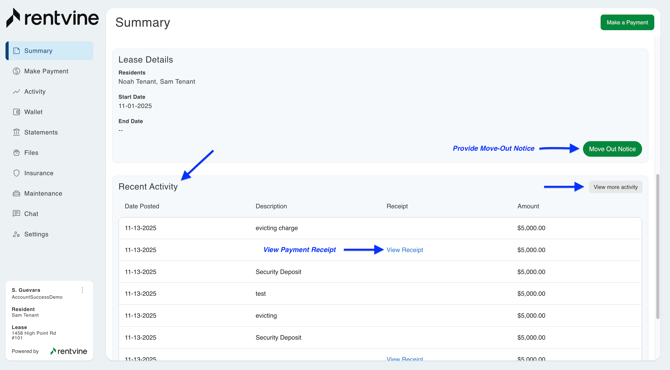Click the Move Out Notice button
The width and height of the screenshot is (670, 370).
612,149
